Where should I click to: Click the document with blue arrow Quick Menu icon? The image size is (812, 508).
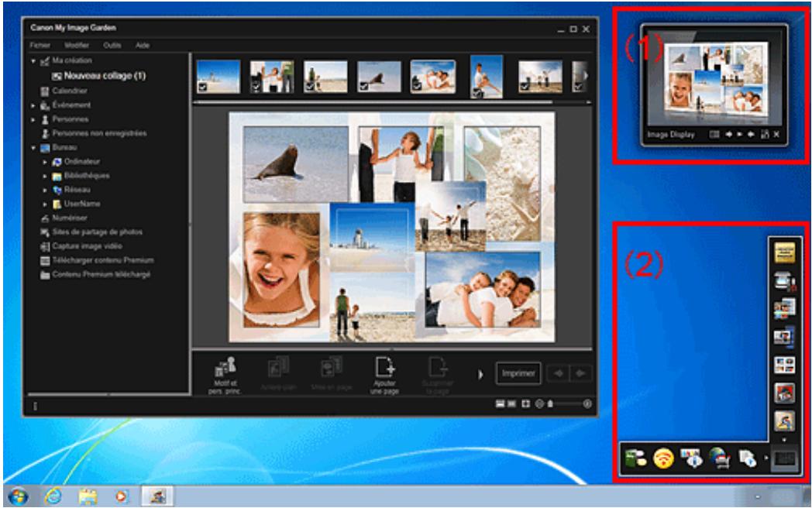click(x=747, y=458)
